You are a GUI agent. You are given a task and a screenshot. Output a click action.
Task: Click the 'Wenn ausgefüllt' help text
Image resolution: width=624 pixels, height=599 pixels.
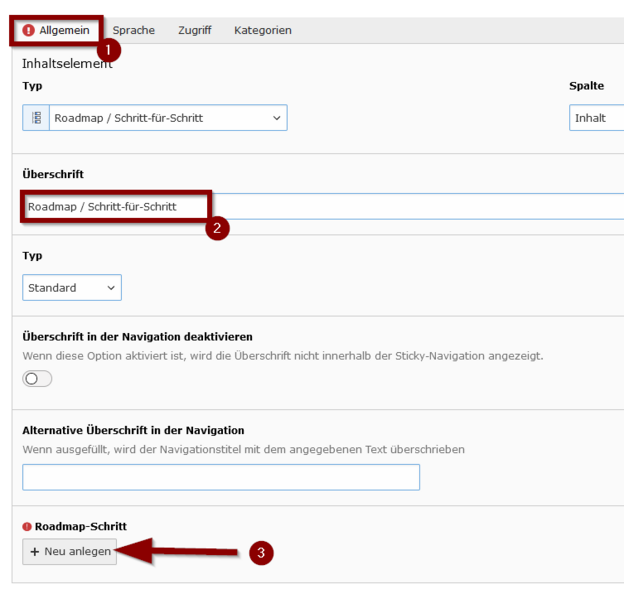click(x=244, y=450)
